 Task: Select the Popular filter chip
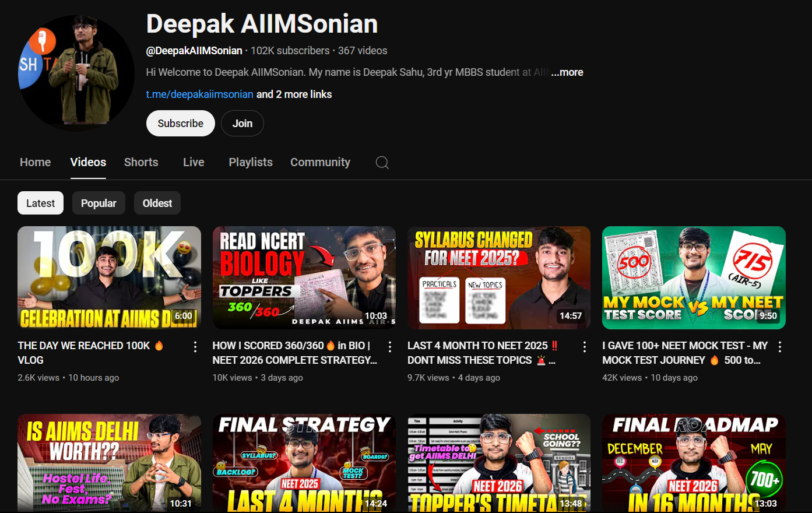coord(99,203)
